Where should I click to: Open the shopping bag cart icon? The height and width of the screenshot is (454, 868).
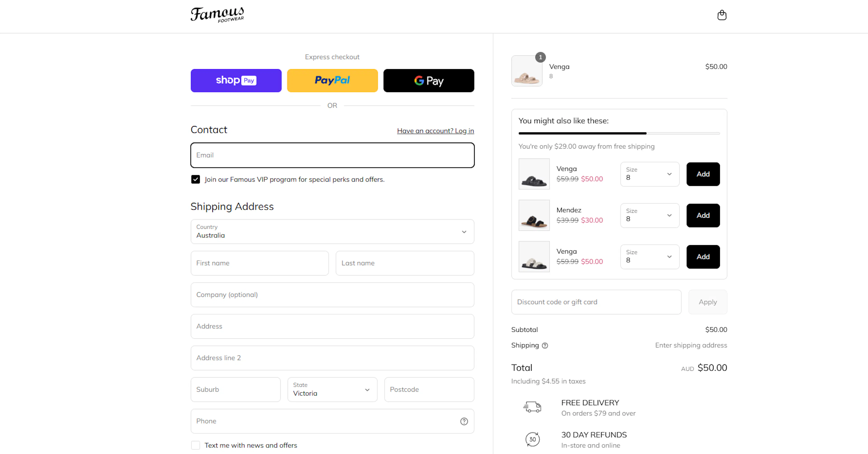click(x=722, y=15)
